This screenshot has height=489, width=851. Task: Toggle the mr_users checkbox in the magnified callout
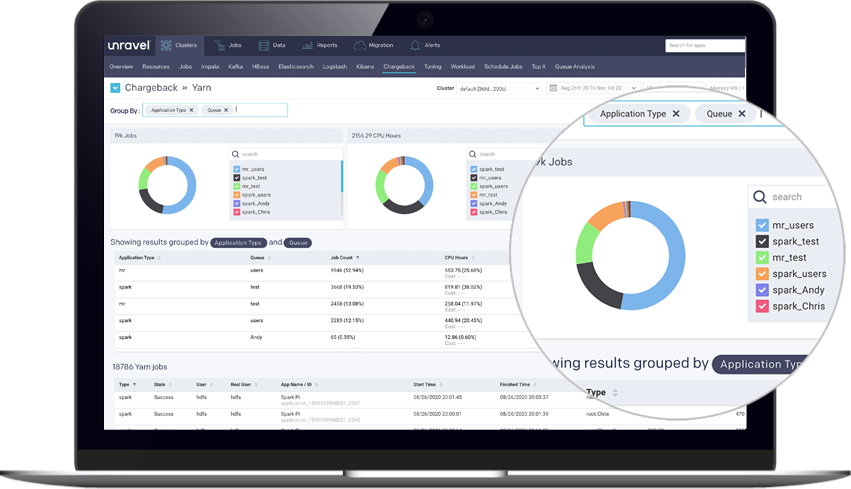(762, 225)
